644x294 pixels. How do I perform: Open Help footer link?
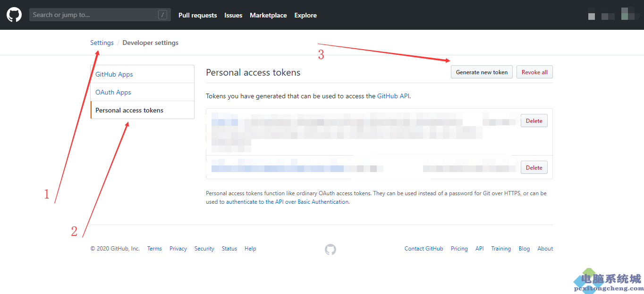pos(250,249)
